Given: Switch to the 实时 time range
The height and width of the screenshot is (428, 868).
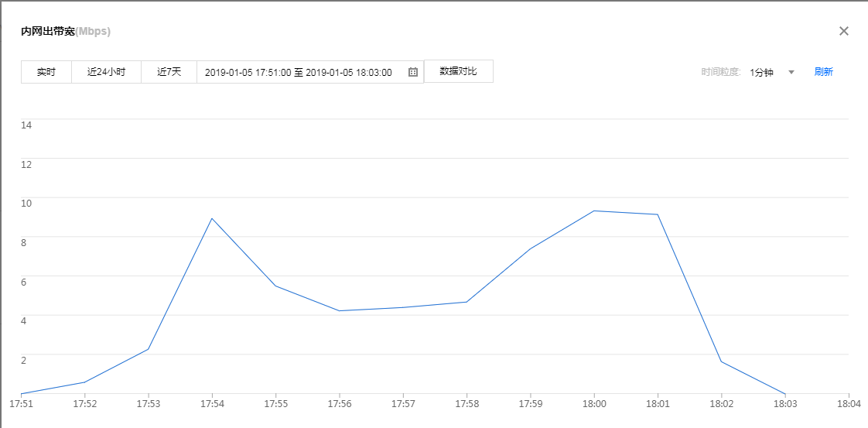Looking at the screenshot, I should [x=46, y=72].
